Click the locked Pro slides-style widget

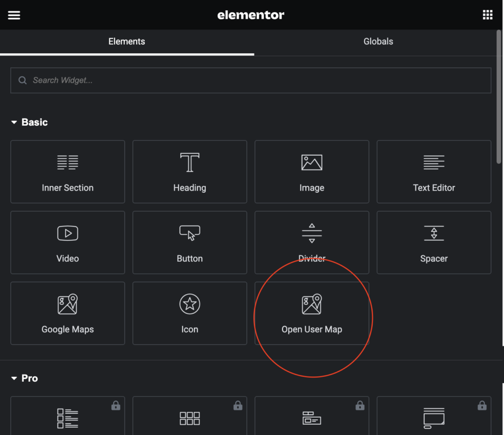[x=434, y=416]
